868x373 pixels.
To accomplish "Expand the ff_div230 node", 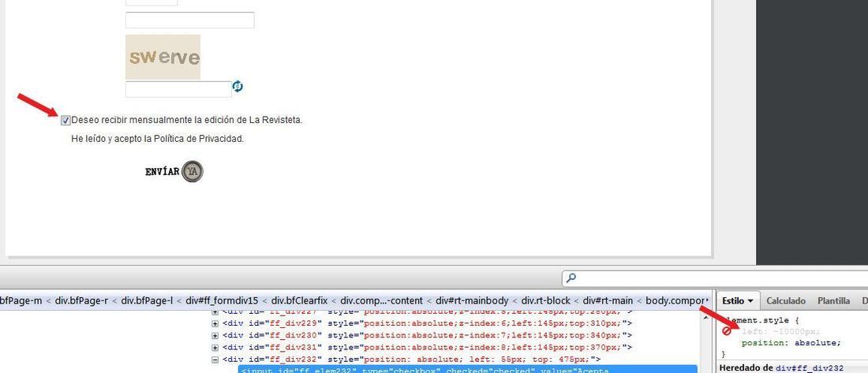I will click(x=215, y=335).
